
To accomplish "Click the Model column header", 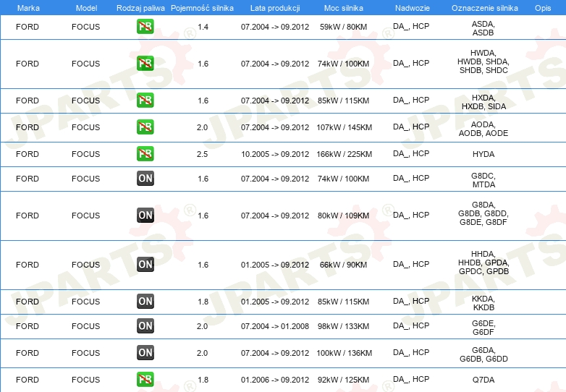I will (x=86, y=8).
